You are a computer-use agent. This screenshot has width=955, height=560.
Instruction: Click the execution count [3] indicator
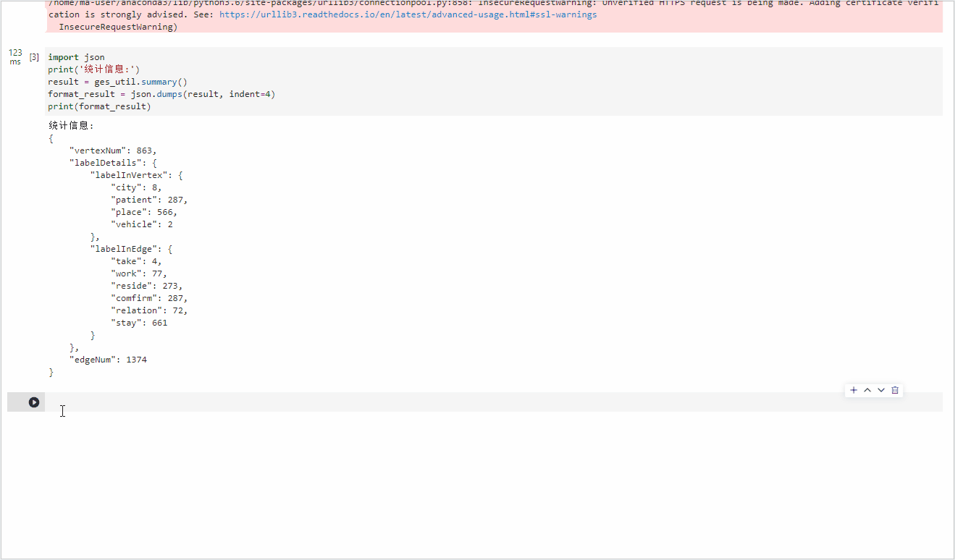click(33, 56)
